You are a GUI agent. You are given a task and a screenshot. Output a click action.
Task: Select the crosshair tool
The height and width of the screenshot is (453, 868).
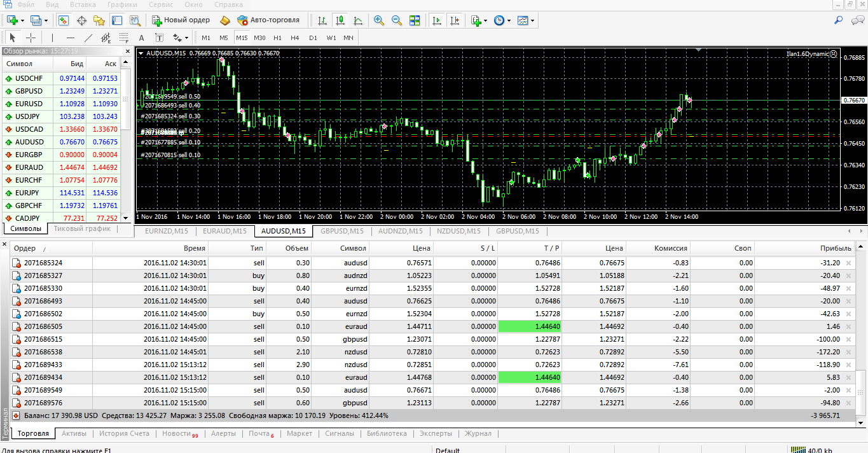click(31, 38)
